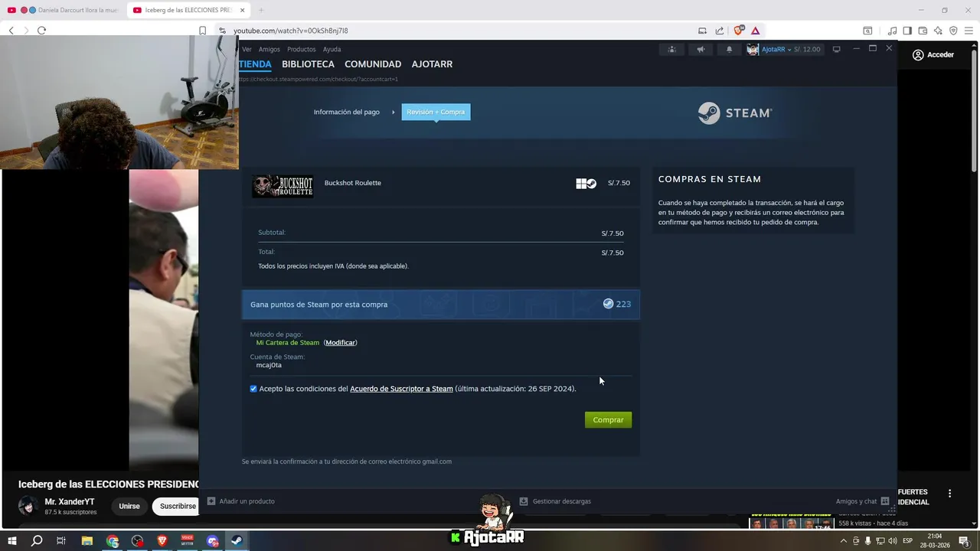The width and height of the screenshot is (980, 551).
Task: Click the Unirse button on YouTube
Action: (x=129, y=506)
